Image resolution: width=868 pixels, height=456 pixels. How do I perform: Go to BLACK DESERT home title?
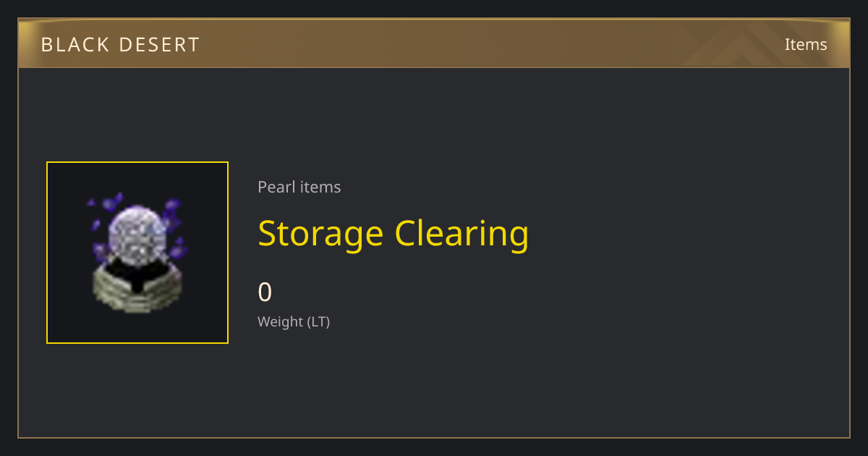[120, 45]
